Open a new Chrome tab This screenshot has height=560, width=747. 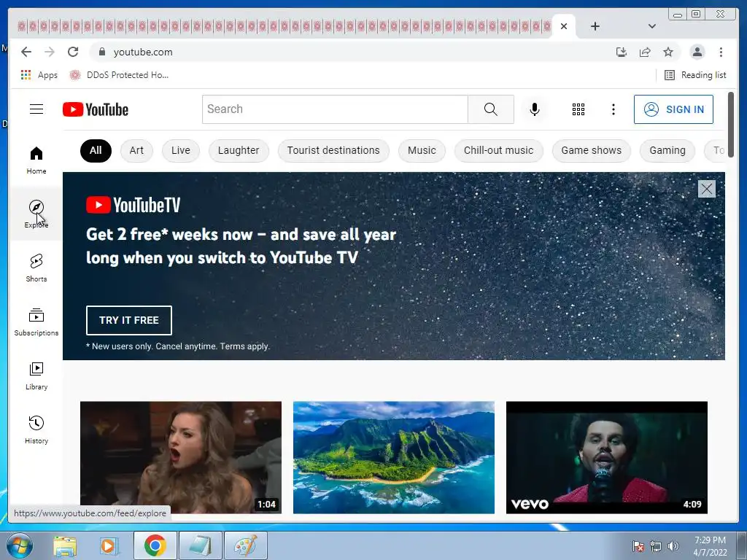595,26
